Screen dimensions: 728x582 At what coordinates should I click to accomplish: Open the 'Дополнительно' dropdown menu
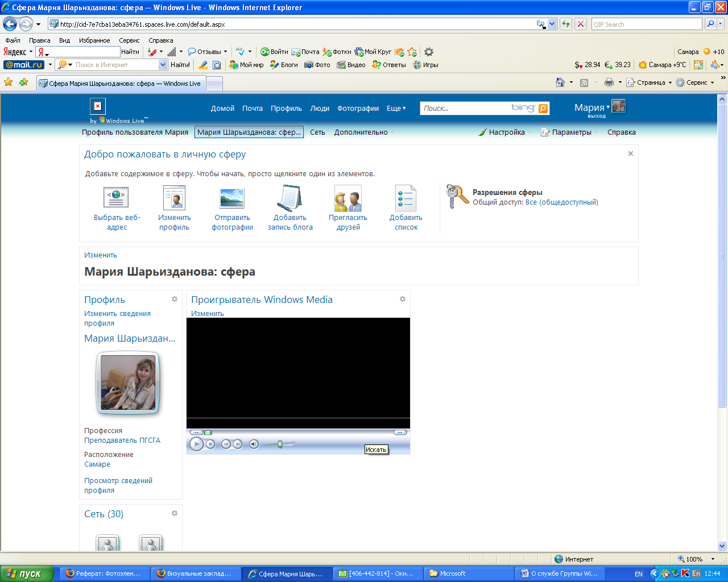point(364,132)
